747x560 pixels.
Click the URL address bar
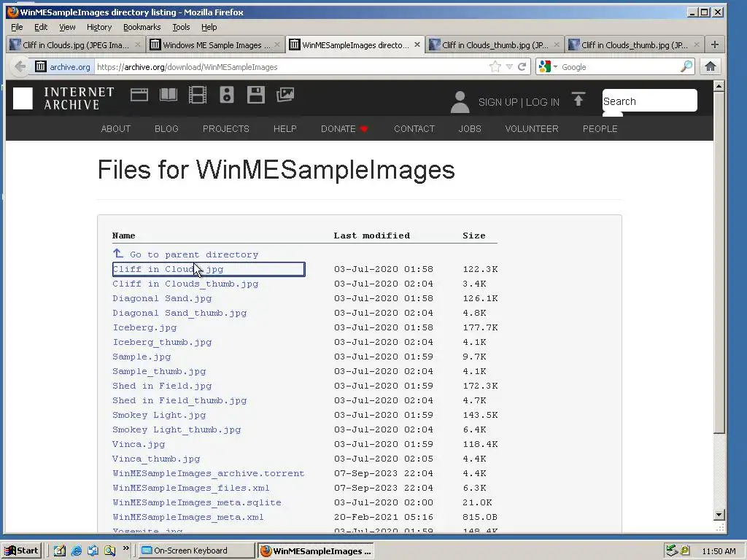(x=290, y=66)
